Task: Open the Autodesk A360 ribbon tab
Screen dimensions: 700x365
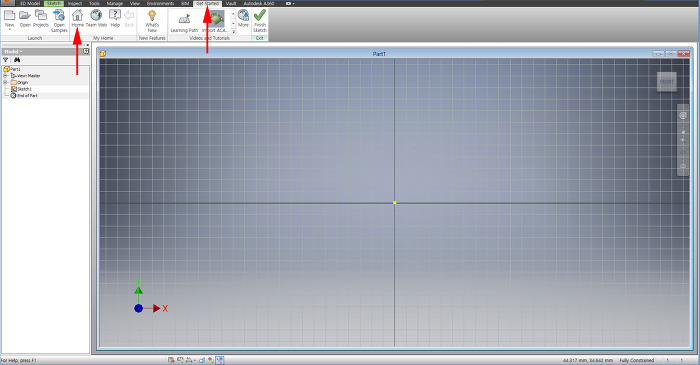Action: point(259,3)
